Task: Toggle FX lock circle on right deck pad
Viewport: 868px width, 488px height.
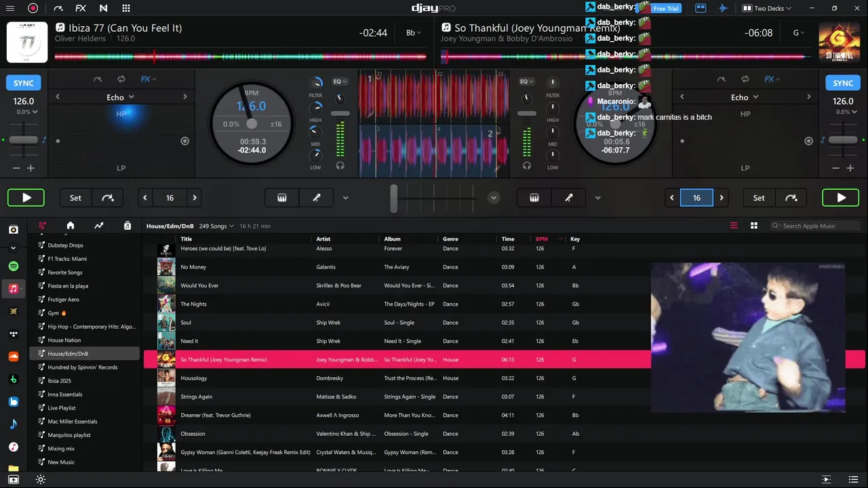Action: click(x=808, y=141)
